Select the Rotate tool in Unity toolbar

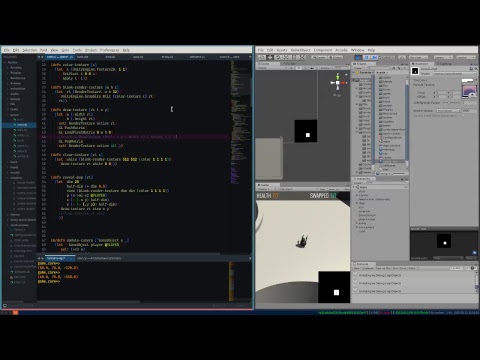click(x=278, y=57)
